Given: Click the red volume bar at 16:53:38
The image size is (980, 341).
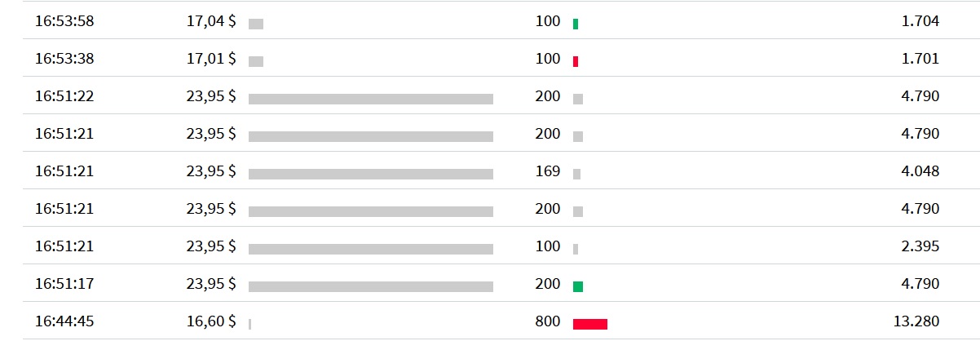Looking at the screenshot, I should pos(576,61).
